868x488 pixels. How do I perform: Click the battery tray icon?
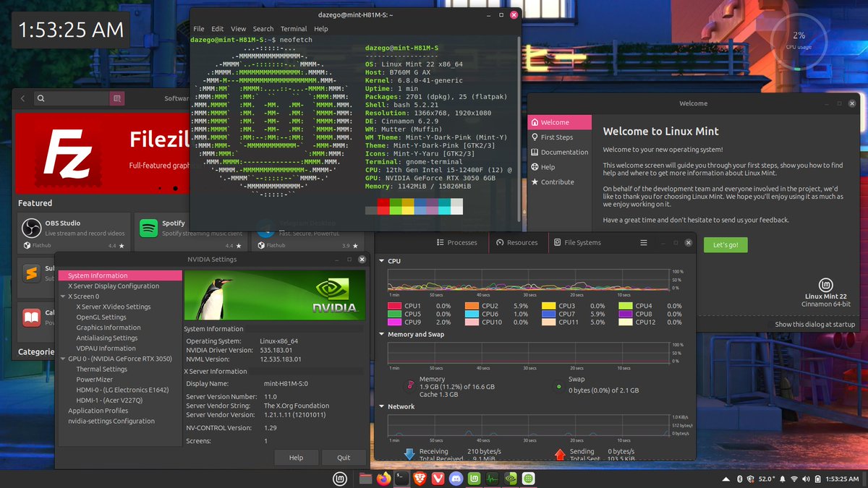coord(817,479)
